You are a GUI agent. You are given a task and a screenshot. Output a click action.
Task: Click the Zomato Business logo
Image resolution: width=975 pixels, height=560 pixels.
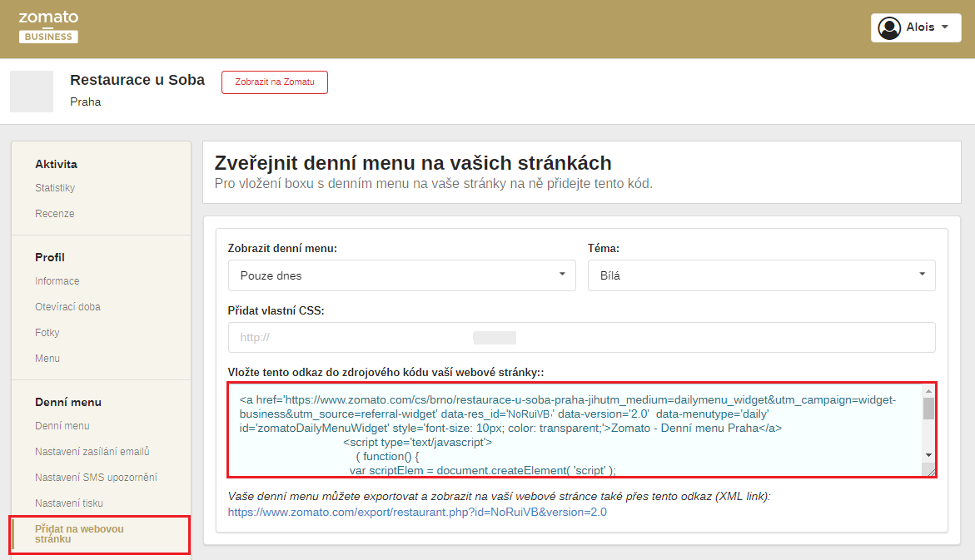coord(48,27)
